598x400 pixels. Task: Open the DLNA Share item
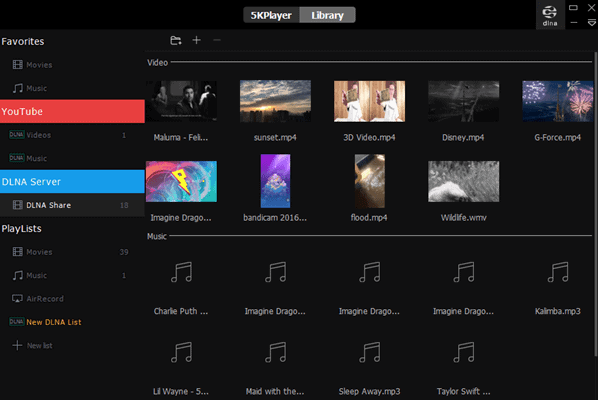point(72,205)
